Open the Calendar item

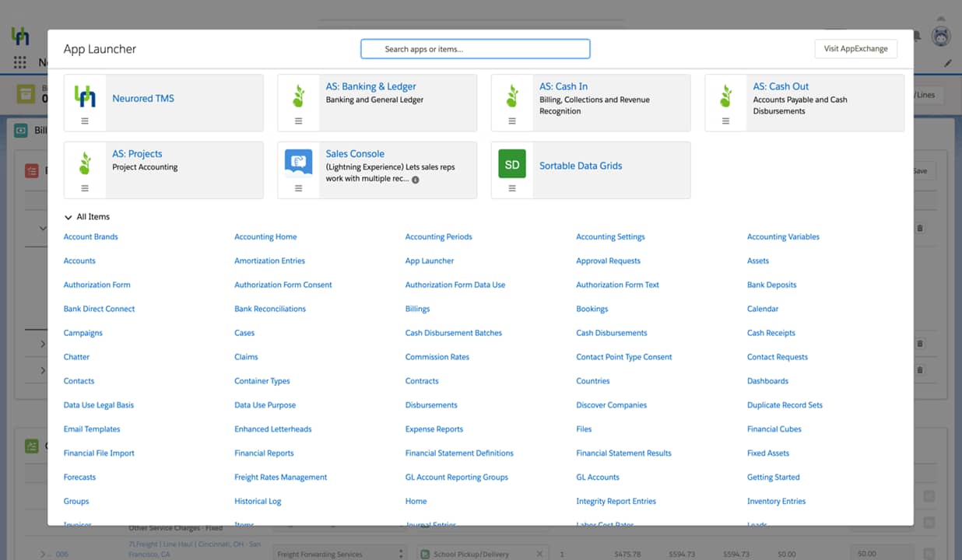tap(763, 310)
